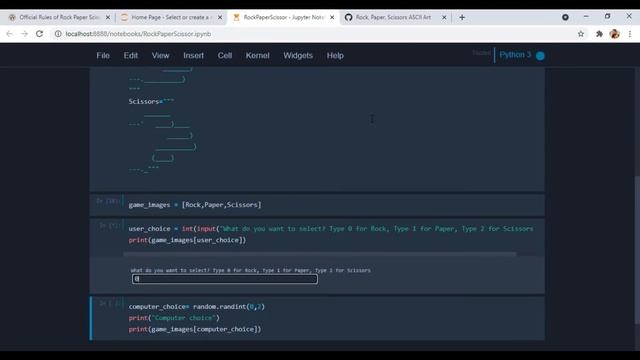
Task: Click the browser back arrow
Action: click(x=9, y=34)
